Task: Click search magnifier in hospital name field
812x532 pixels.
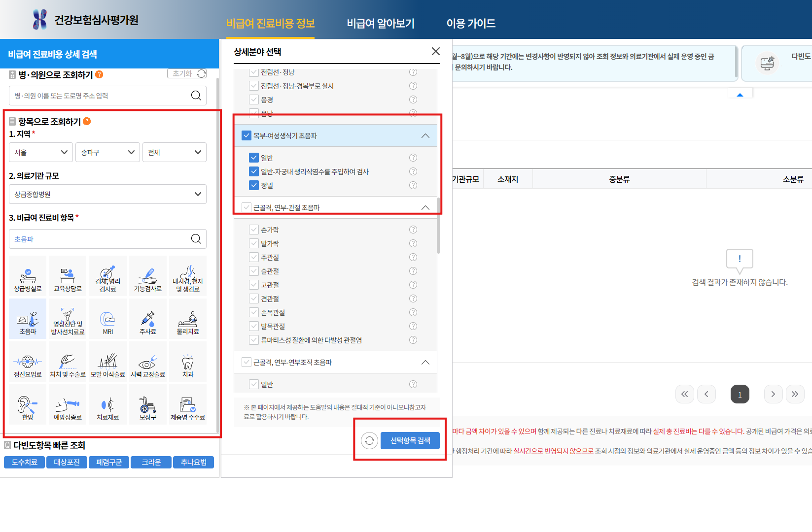Action: pos(196,96)
